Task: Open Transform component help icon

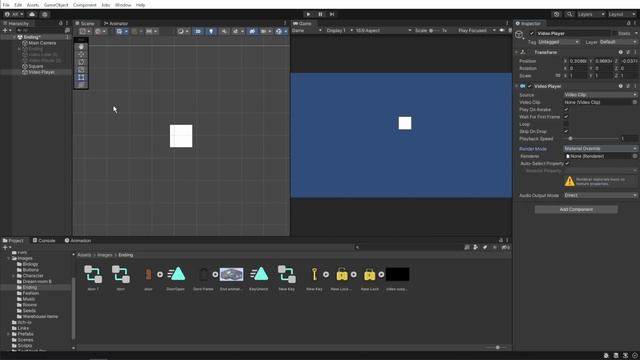Action: (x=620, y=52)
